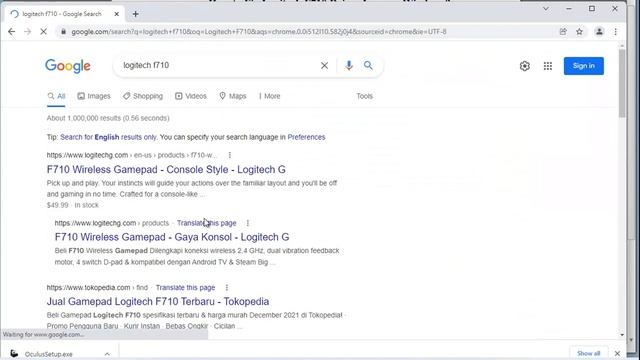Open the tab search chevron
Screen dimensions: 640x360
[x=546, y=9]
